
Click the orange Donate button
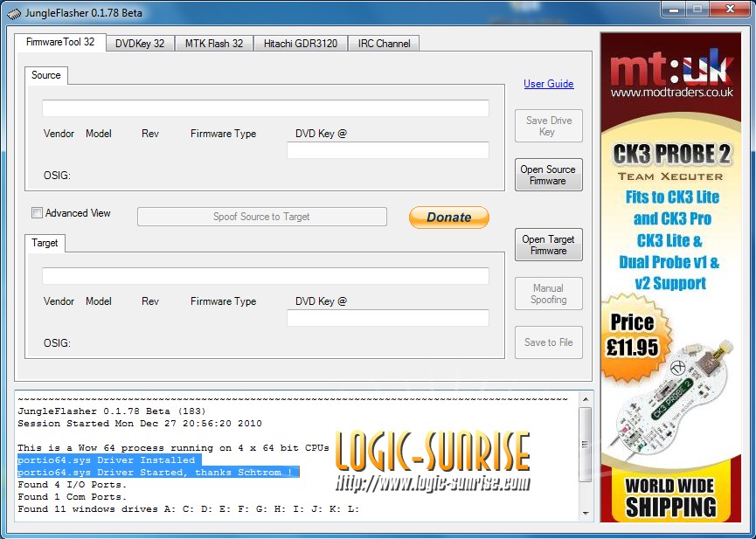coord(449,217)
